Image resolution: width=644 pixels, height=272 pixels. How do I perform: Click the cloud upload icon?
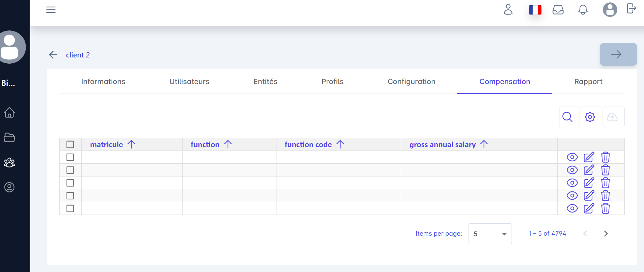(x=614, y=117)
